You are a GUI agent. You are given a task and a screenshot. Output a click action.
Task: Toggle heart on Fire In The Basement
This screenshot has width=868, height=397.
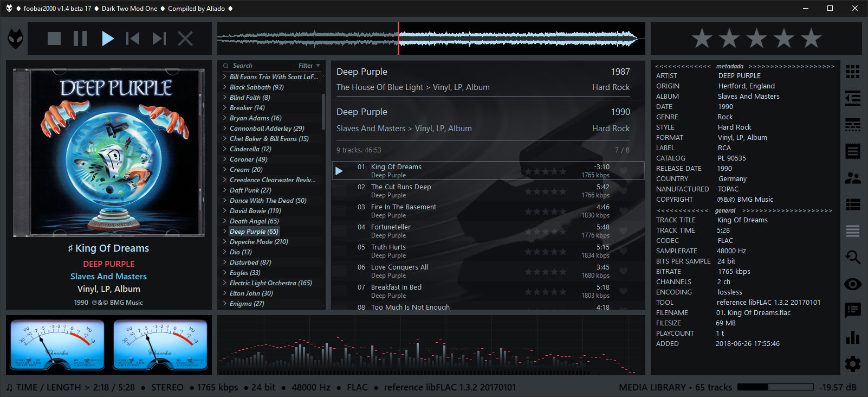coord(624,211)
